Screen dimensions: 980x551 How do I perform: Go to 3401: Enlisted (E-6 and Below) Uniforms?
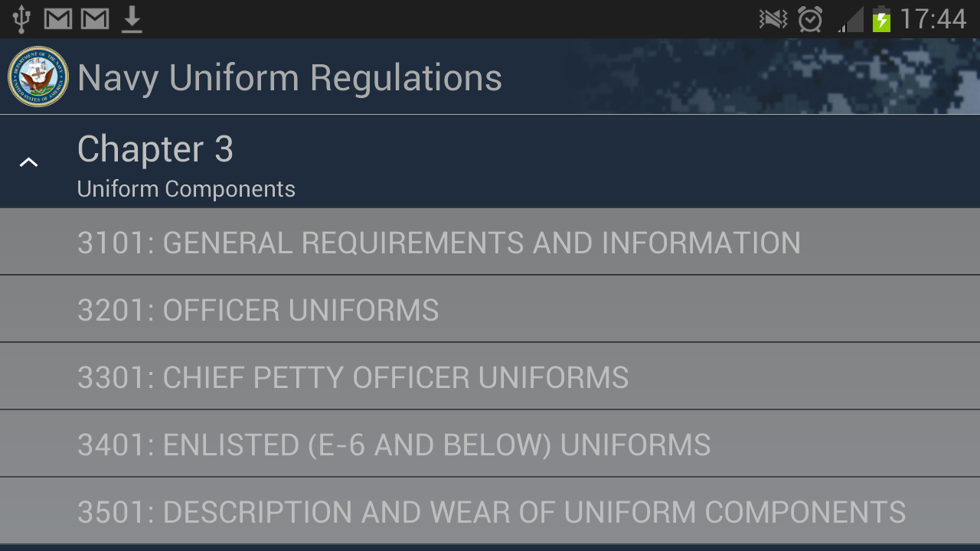pyautogui.click(x=394, y=445)
